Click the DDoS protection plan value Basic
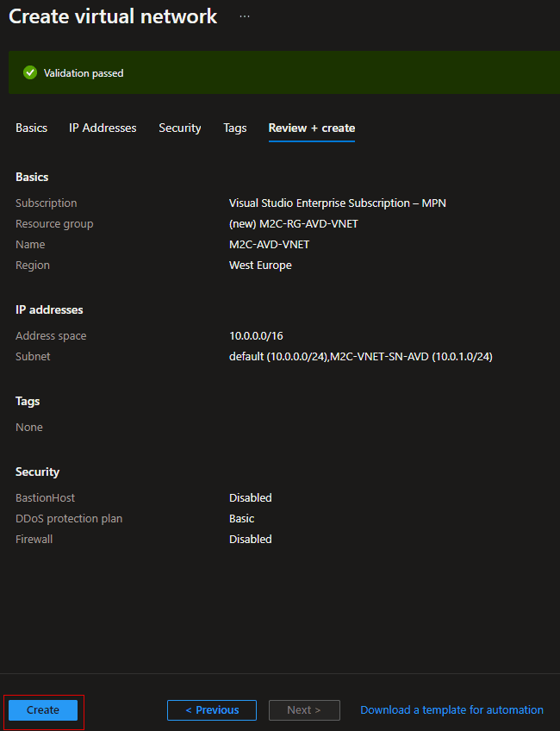This screenshot has height=731, width=560. tap(242, 519)
